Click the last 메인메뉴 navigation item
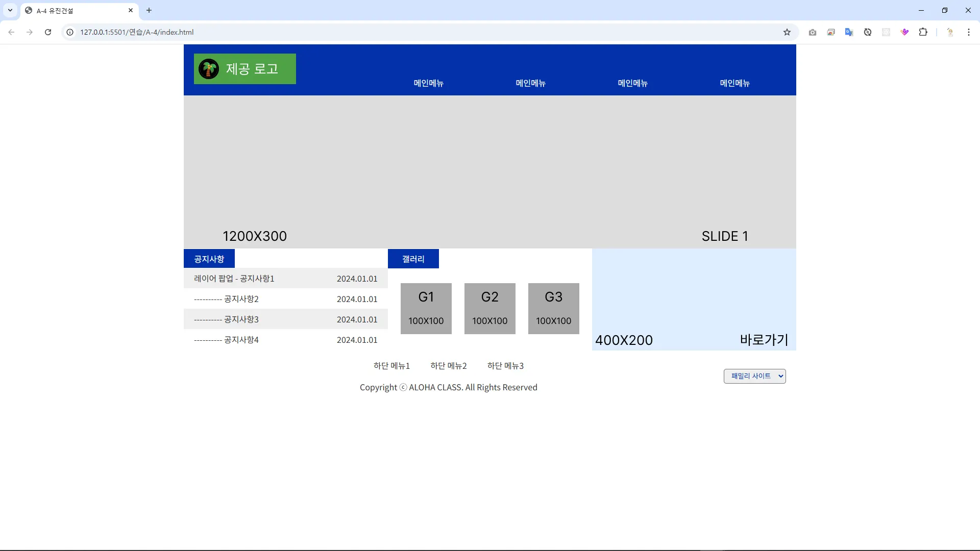980x551 pixels. coord(734,83)
